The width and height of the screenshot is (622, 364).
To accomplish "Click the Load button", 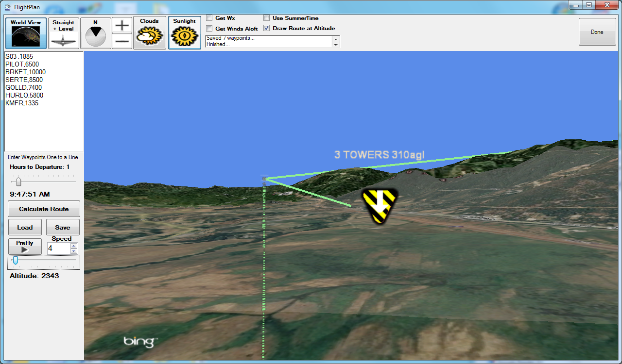I will (25, 227).
